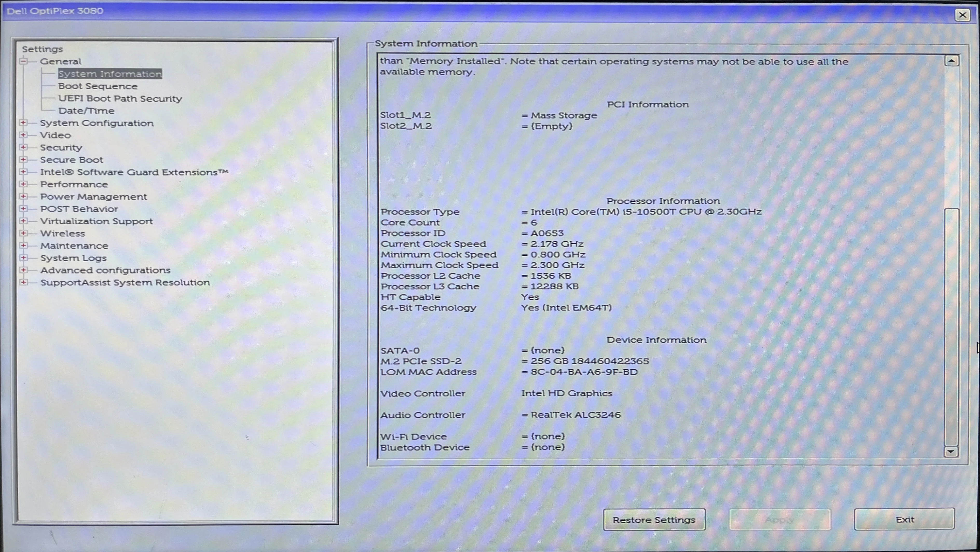Open UEFI Boot Path Security

click(x=120, y=99)
